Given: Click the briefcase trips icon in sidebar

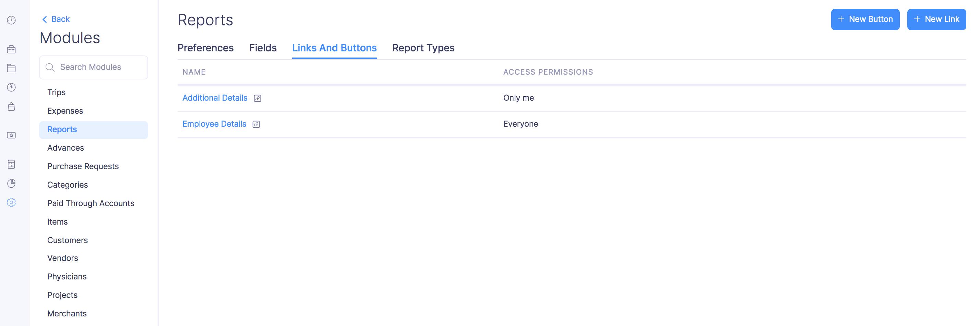Looking at the screenshot, I should [11, 49].
